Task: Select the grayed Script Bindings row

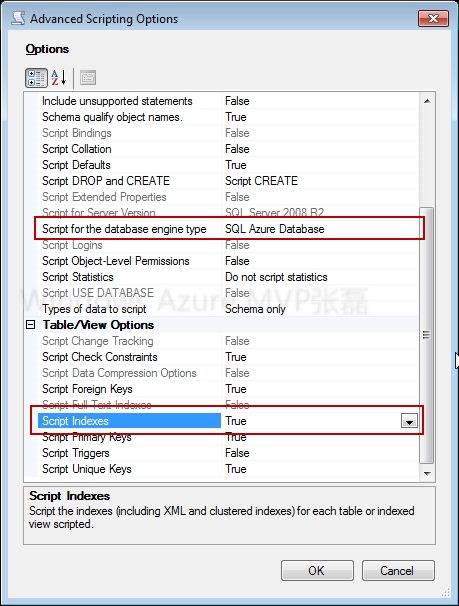Action: 228,133
